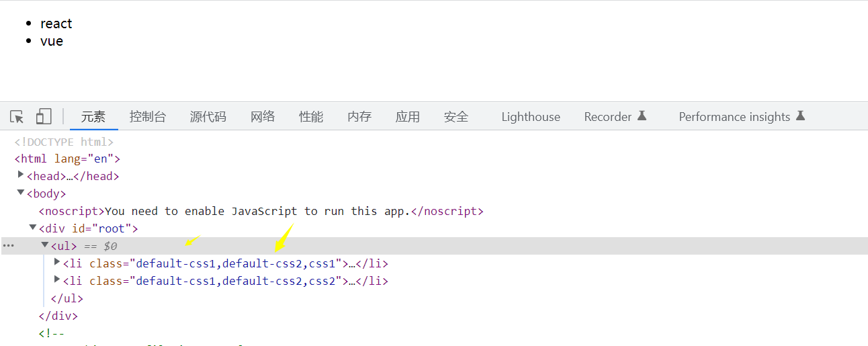This screenshot has width=868, height=346.
Task: Collapse the body element node
Action: point(21,193)
